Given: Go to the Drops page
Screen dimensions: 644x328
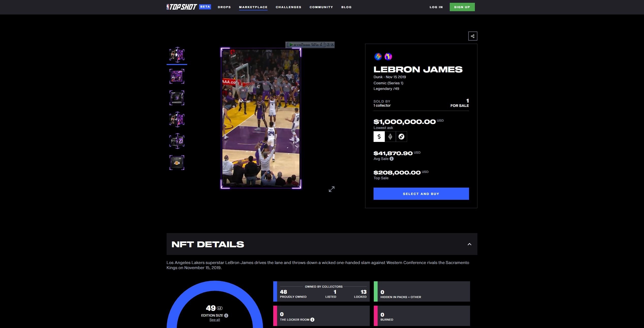Looking at the screenshot, I should pos(224,7).
